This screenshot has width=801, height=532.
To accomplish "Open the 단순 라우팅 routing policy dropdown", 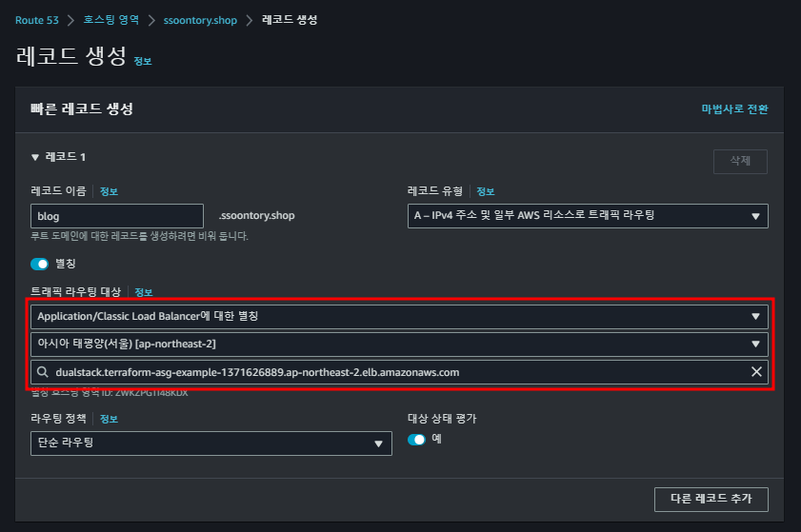I will [211, 443].
